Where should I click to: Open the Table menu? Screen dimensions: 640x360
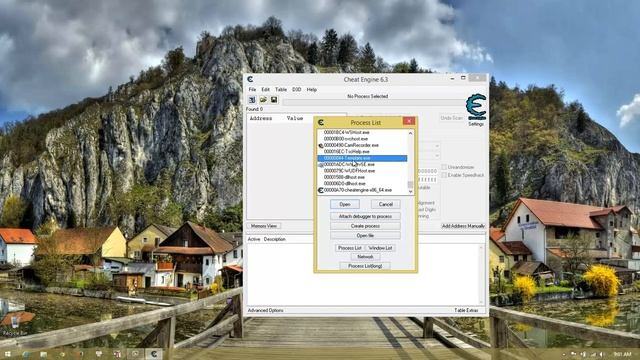[x=281, y=89]
